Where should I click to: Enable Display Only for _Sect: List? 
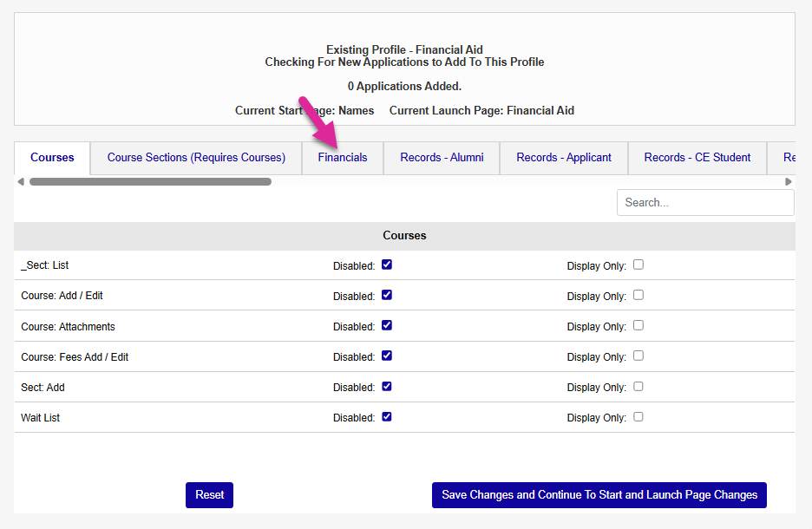click(638, 264)
